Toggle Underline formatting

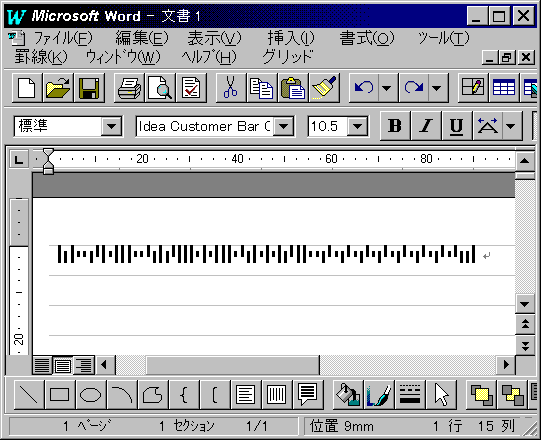point(457,126)
